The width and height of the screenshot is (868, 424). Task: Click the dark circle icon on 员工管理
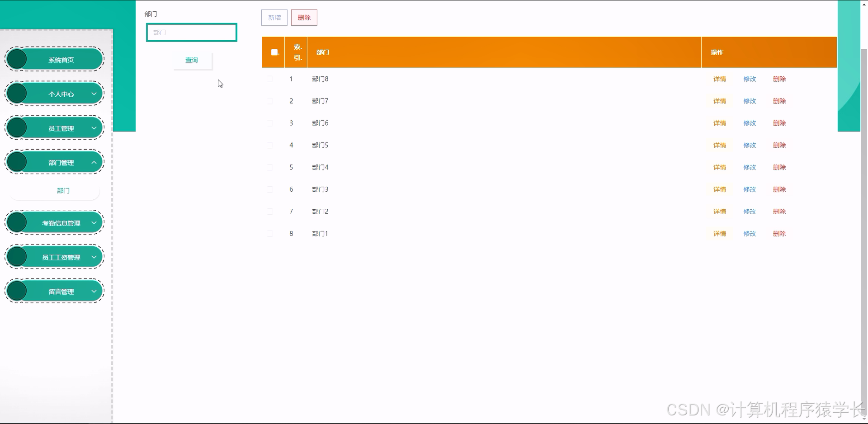(x=17, y=128)
